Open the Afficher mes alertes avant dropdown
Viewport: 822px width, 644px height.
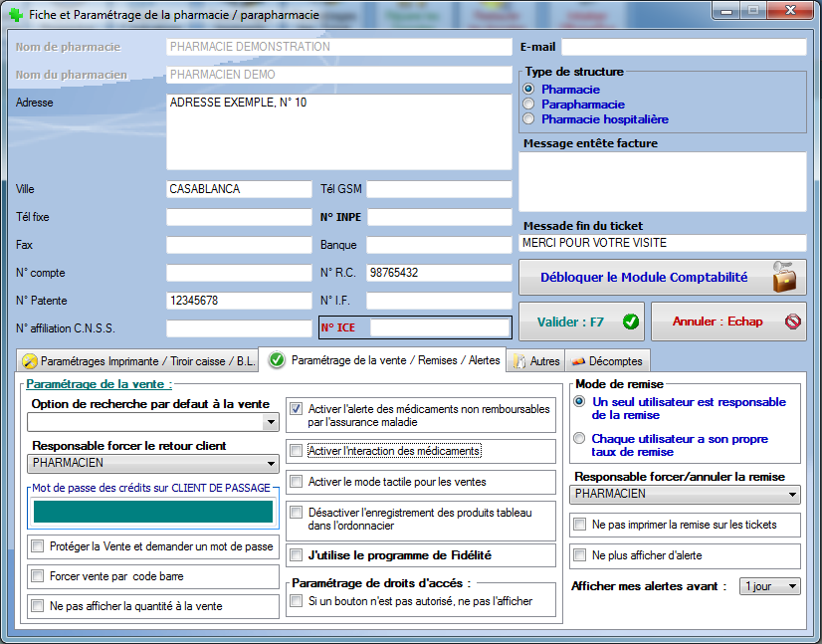[x=792, y=586]
